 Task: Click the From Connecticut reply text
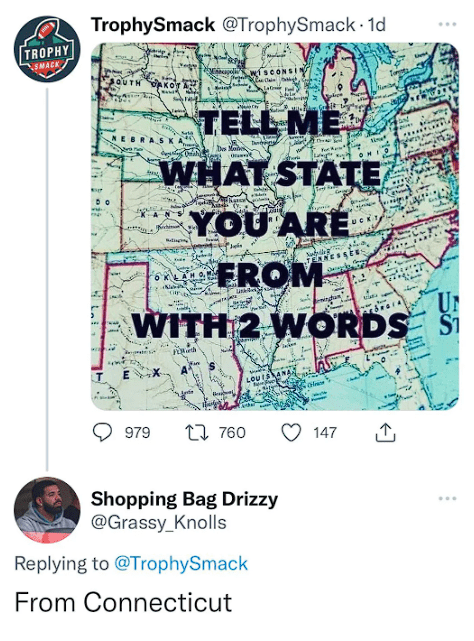(x=123, y=602)
